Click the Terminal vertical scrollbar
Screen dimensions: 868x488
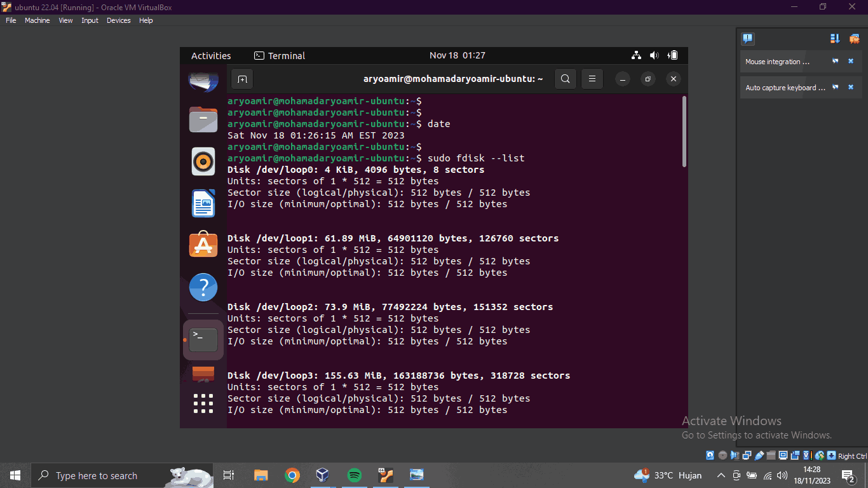(x=684, y=132)
